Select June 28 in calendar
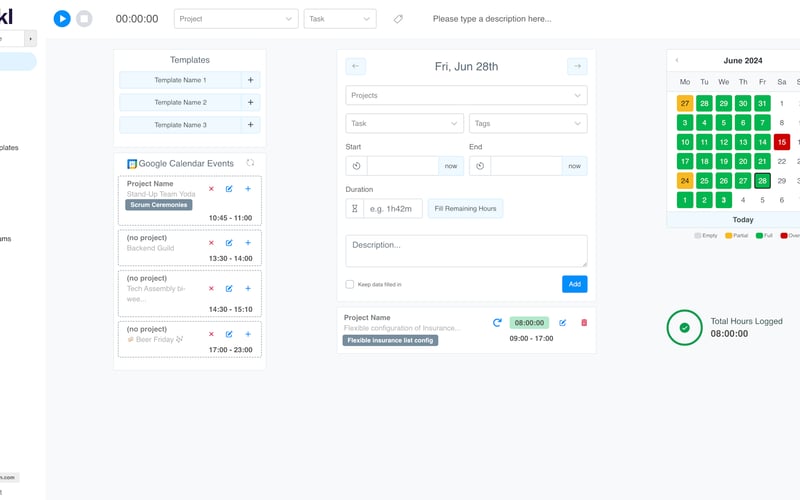Viewport: 800px width, 500px height. (x=762, y=181)
